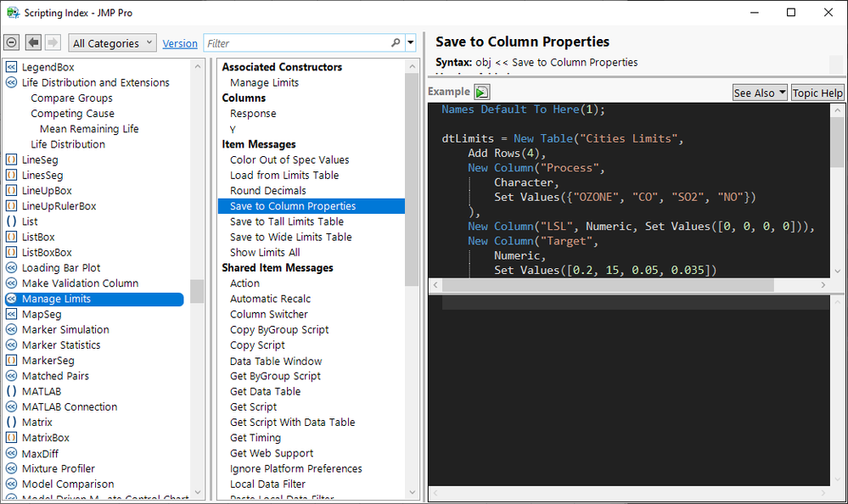Run the example script with the green play icon
The width and height of the screenshot is (848, 504).
click(481, 92)
